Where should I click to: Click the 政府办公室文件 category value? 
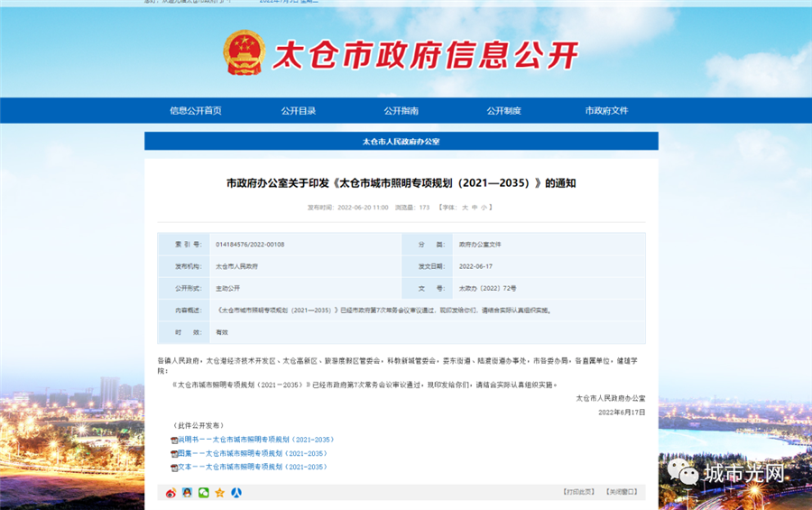[x=480, y=245]
